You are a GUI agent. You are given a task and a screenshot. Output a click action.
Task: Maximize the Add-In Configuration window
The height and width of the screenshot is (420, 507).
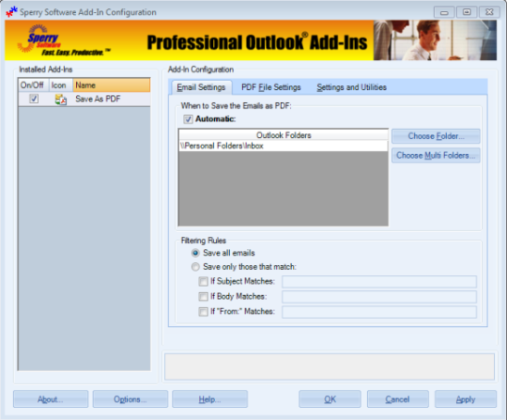click(467, 12)
